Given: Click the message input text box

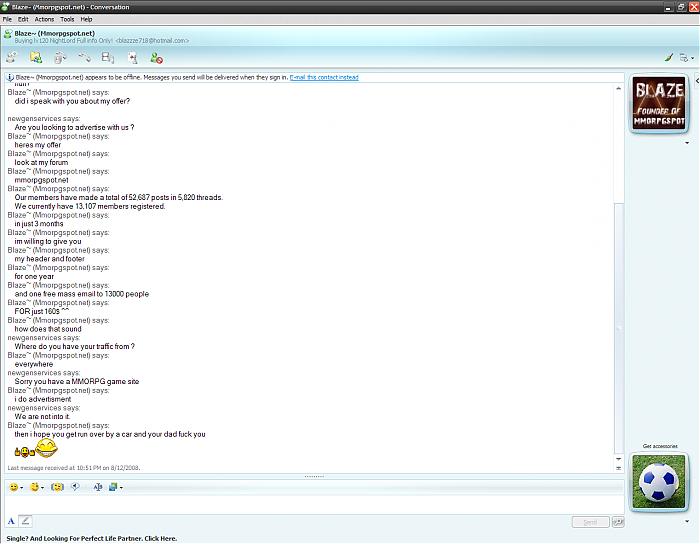Looking at the screenshot, I should click(x=314, y=504).
